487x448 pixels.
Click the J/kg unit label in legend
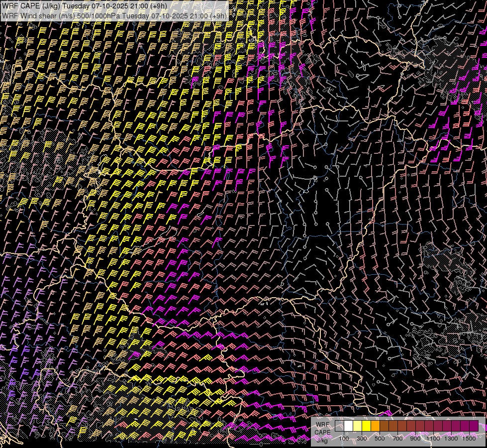coord(322,440)
